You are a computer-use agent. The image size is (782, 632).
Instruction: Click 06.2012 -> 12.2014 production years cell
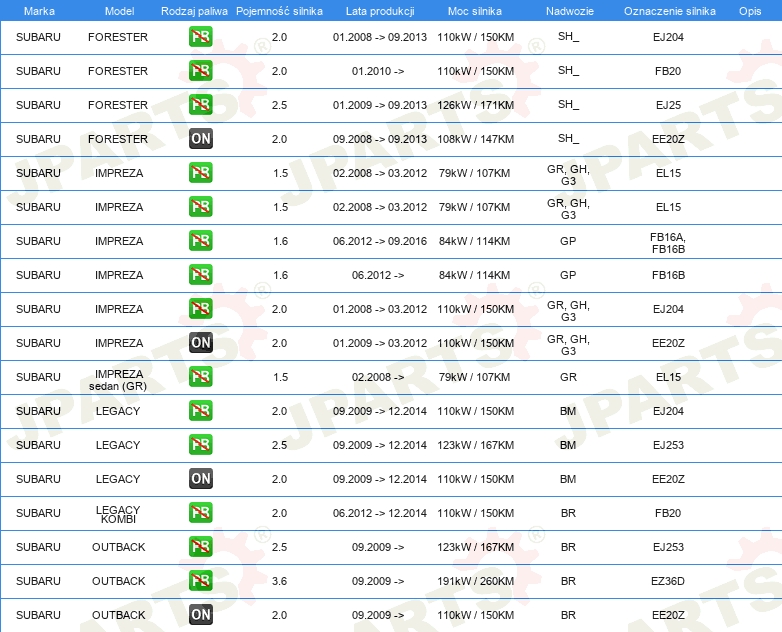380,513
